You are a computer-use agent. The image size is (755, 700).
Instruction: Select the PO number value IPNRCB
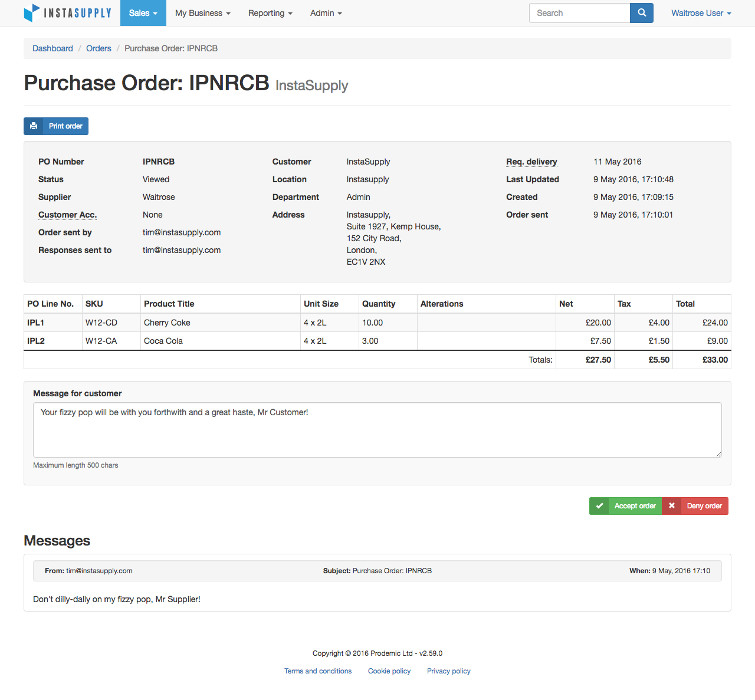159,162
